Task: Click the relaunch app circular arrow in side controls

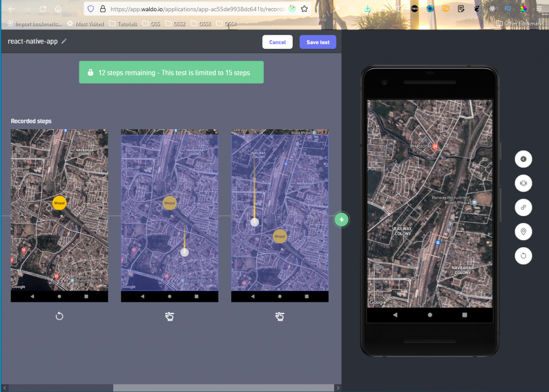Action: [523, 256]
